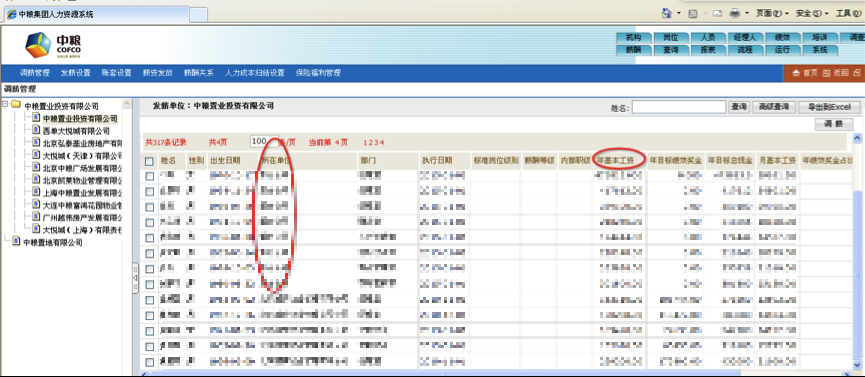
Task: Switch to the 培训 module tab
Action: (x=819, y=38)
